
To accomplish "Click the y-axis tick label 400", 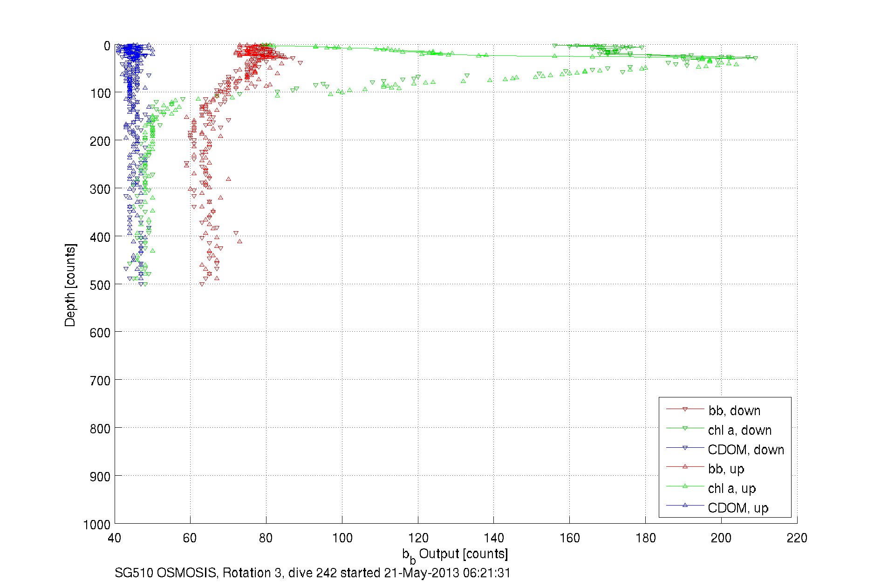I will 100,237.
